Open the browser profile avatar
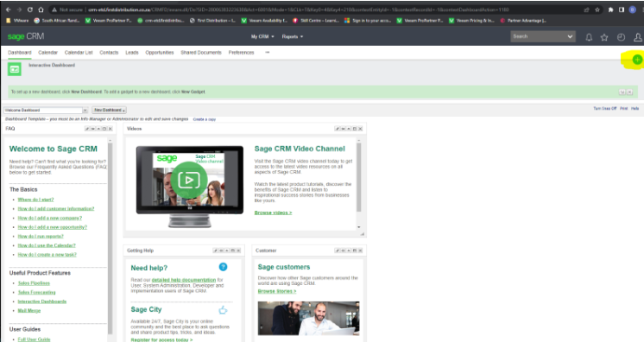This screenshot has width=644, height=349. [x=633, y=10]
